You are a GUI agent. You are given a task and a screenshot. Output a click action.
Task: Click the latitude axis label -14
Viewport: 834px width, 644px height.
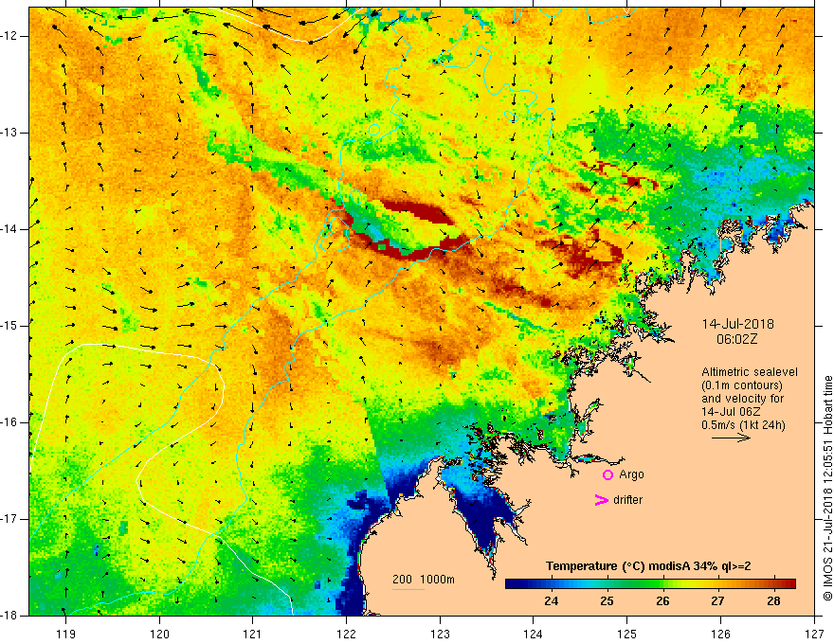(10, 229)
